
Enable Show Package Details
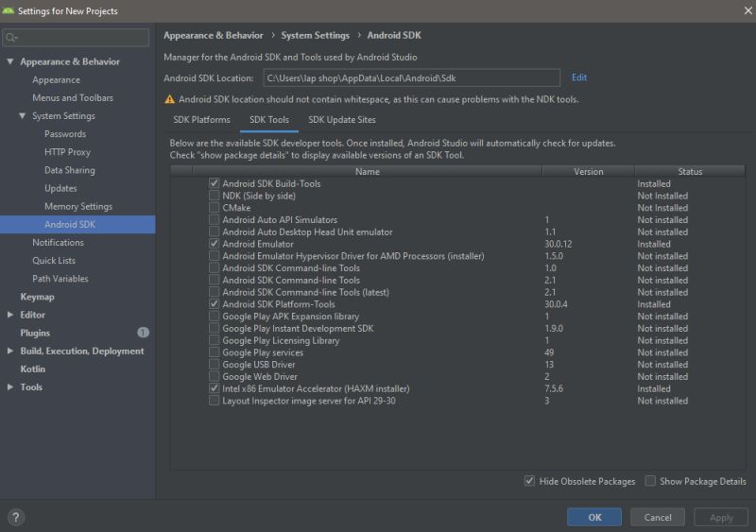pos(650,481)
